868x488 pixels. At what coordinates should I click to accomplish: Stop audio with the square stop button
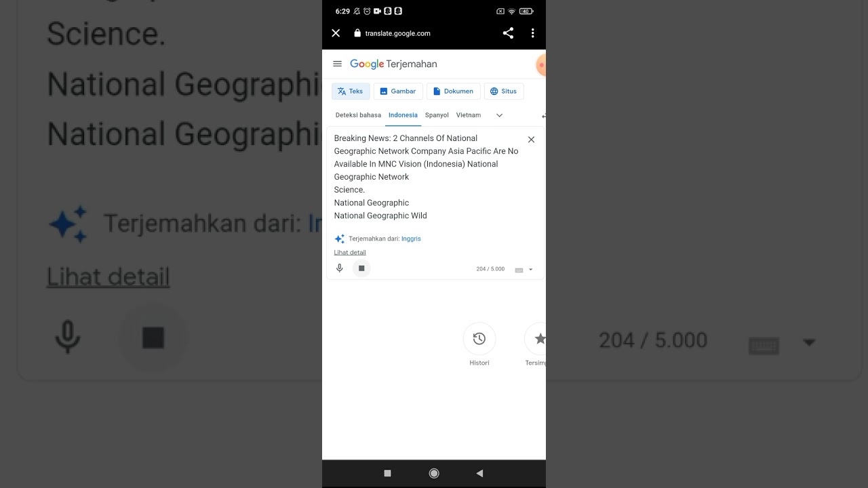pos(361,268)
